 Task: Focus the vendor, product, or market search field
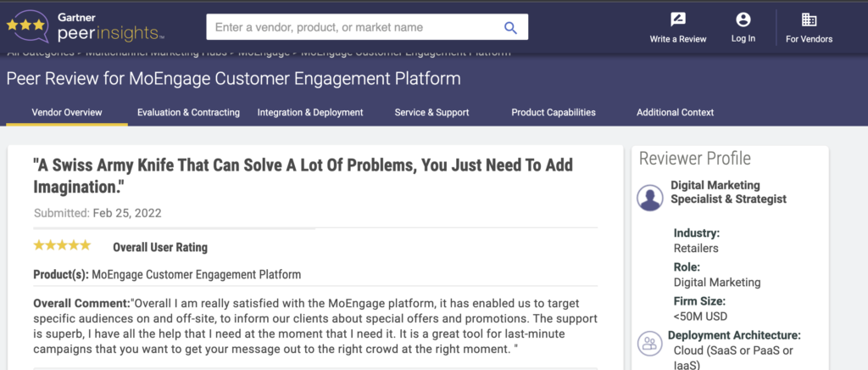pyautogui.click(x=367, y=27)
